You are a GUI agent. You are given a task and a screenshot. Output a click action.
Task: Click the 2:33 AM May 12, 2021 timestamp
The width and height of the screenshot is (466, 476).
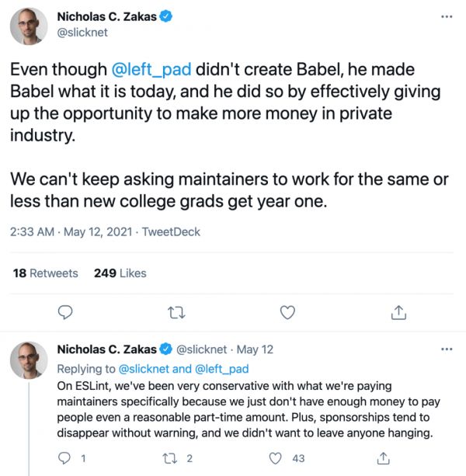68,231
